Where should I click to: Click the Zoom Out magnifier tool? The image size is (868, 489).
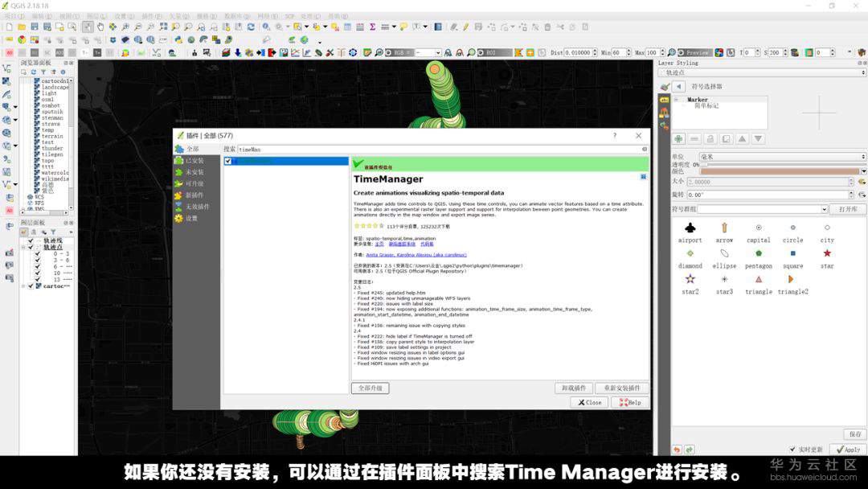[x=138, y=27]
